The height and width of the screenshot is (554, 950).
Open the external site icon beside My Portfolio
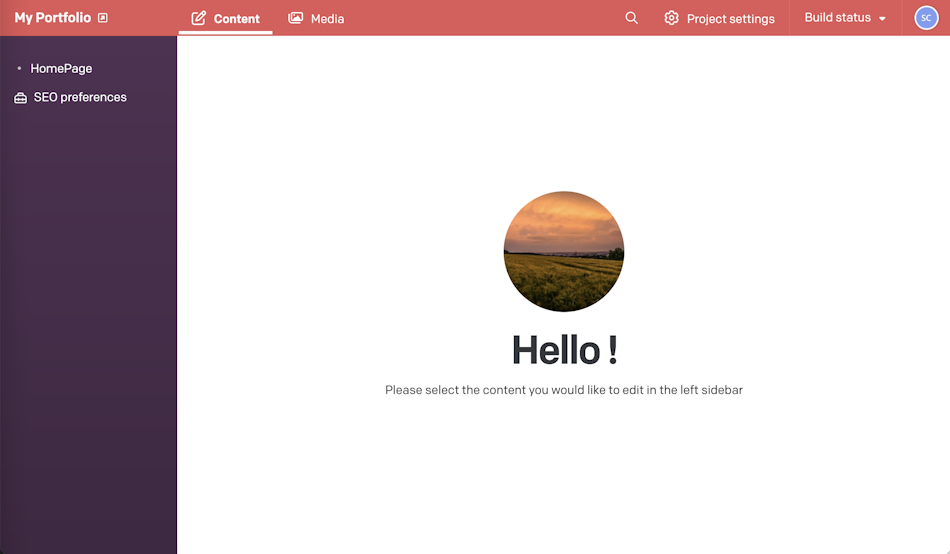103,18
